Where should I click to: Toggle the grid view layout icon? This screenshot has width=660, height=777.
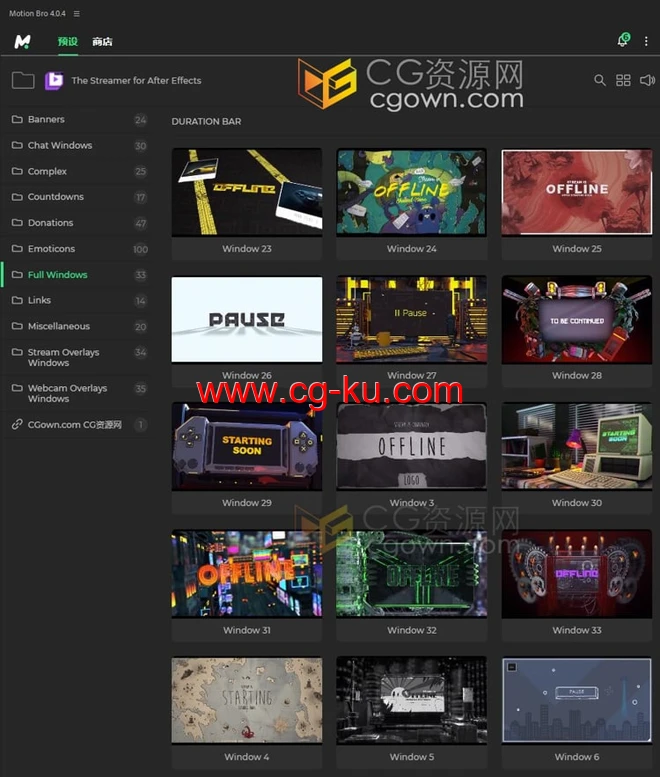pos(623,80)
